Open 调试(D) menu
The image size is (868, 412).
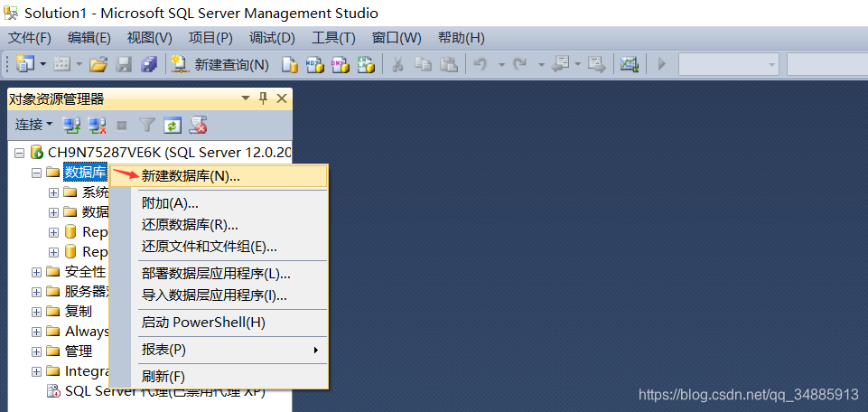point(272,38)
